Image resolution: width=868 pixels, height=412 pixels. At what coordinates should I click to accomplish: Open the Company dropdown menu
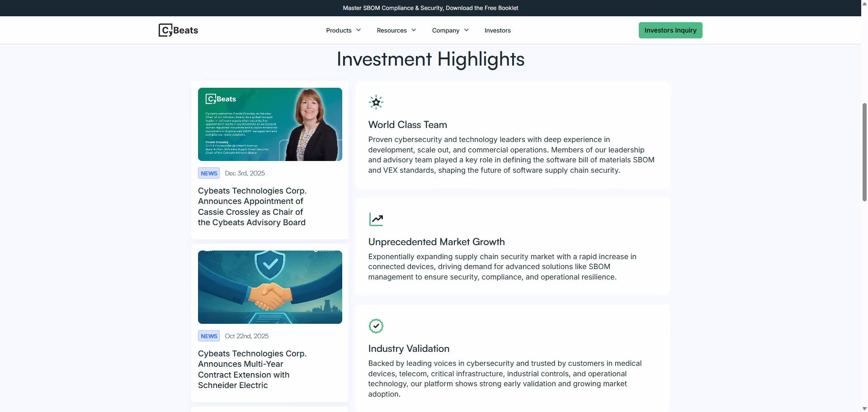pos(450,30)
